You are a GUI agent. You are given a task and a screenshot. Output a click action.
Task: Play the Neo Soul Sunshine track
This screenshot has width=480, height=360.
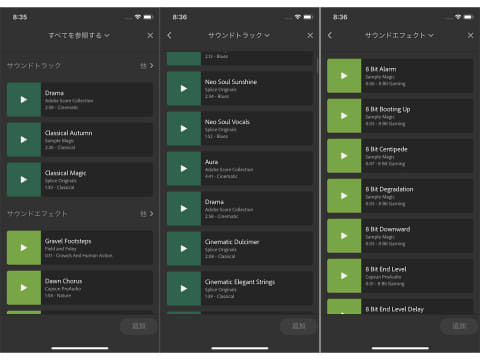pos(184,88)
